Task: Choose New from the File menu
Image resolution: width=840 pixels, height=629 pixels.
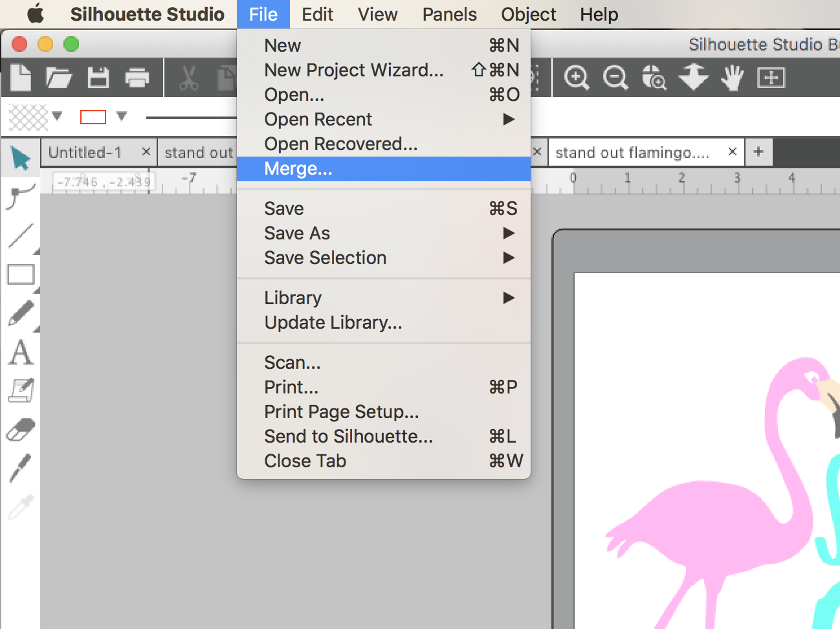Action: [384, 45]
